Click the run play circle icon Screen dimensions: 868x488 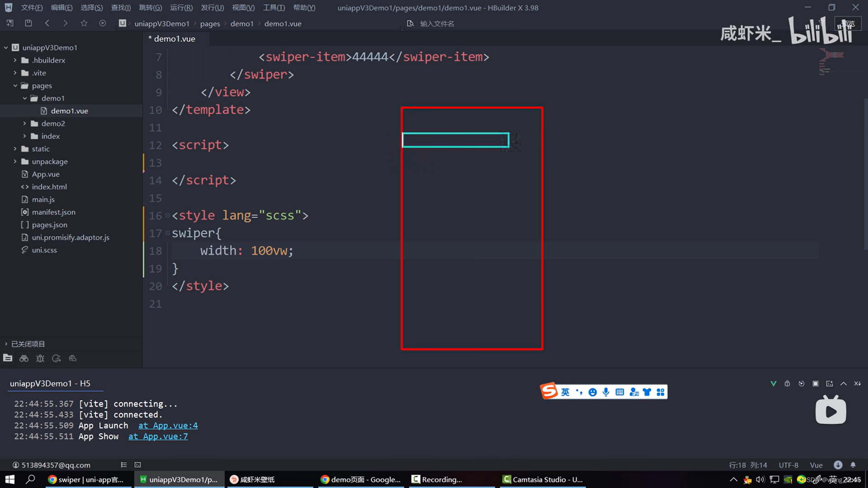pyautogui.click(x=103, y=23)
